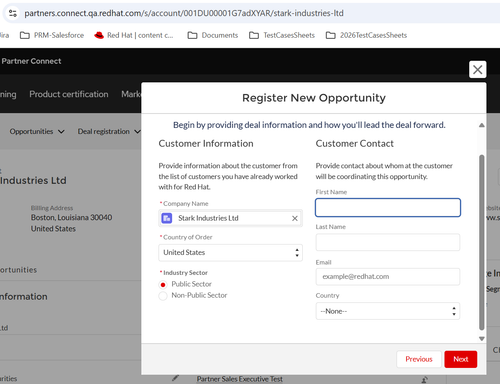Click the scroll down arrow in dialog
Viewport: 500px width, 384px height.
(x=481, y=339)
